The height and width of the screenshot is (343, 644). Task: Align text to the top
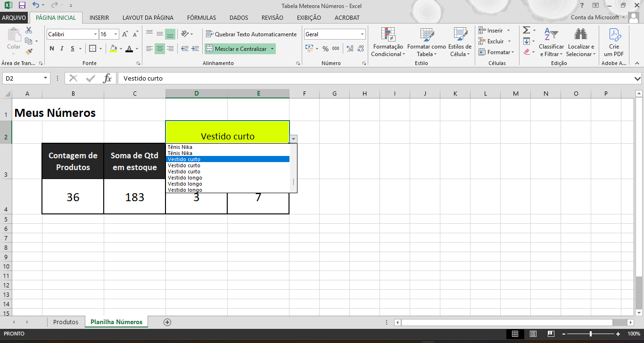click(149, 34)
